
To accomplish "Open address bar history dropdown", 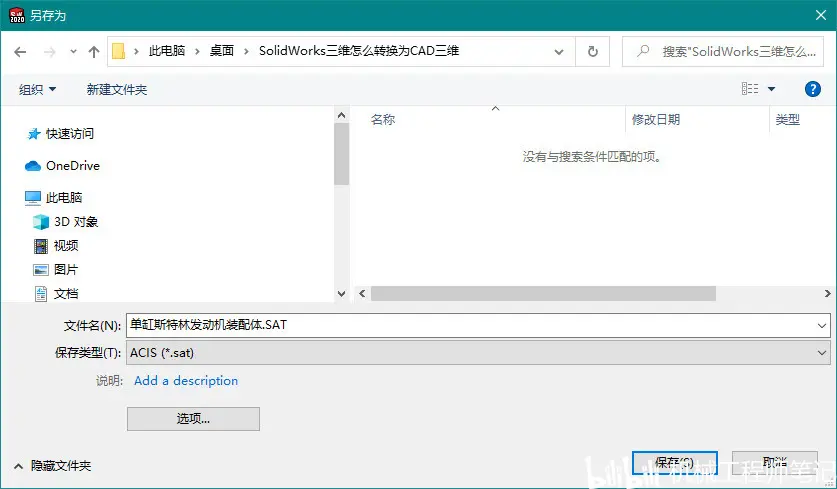I will pos(559,52).
